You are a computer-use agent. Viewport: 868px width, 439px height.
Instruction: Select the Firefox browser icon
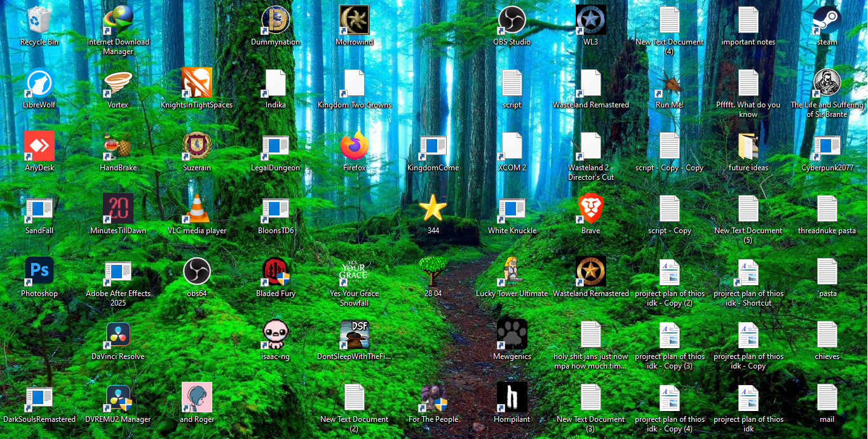[355, 145]
